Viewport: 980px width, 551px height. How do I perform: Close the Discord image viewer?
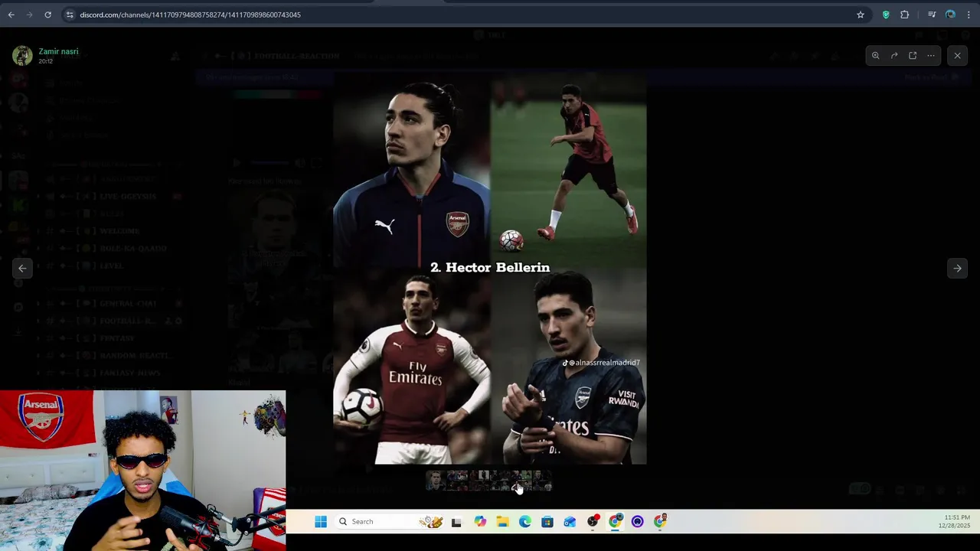(x=957, y=55)
